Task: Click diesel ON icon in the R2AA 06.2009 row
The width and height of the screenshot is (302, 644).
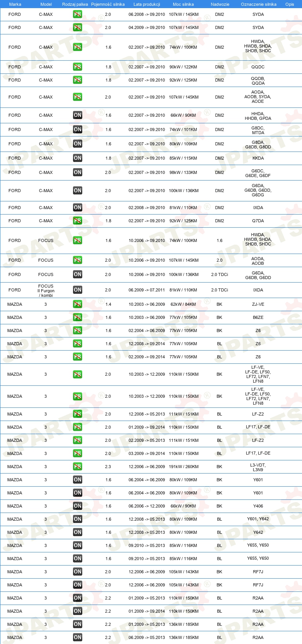Action: [78, 637]
